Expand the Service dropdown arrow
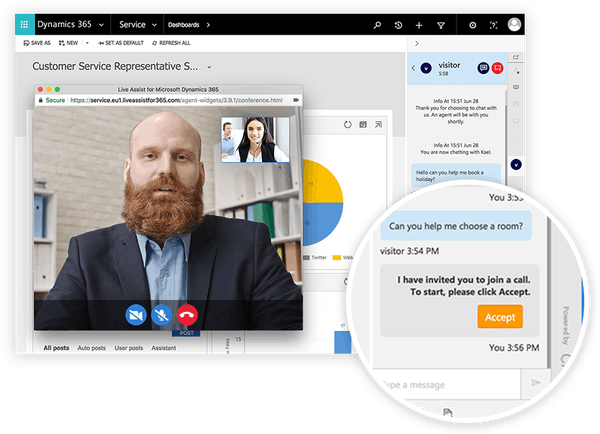Image resolution: width=600 pixels, height=434 pixels. click(x=155, y=25)
